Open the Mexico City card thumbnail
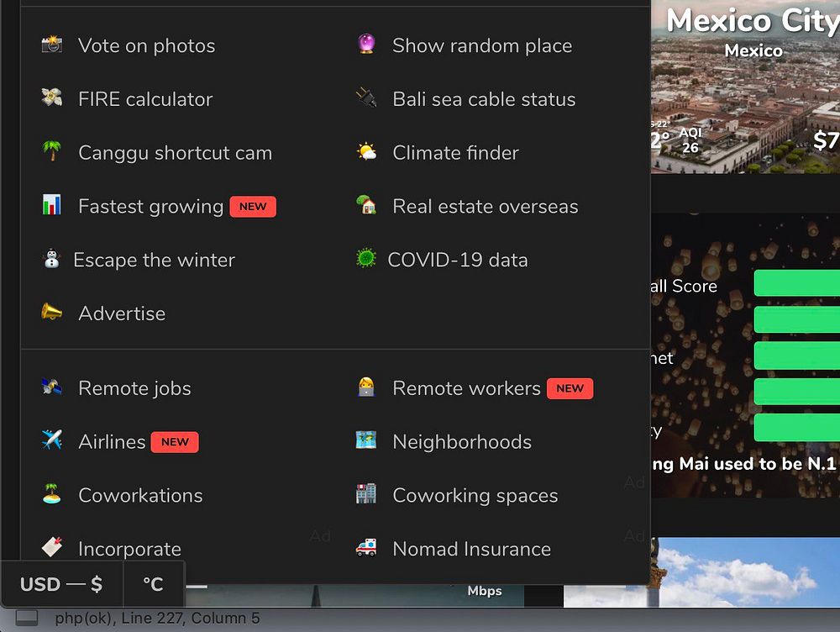Screen dimensions: 840x632 coord(745,87)
